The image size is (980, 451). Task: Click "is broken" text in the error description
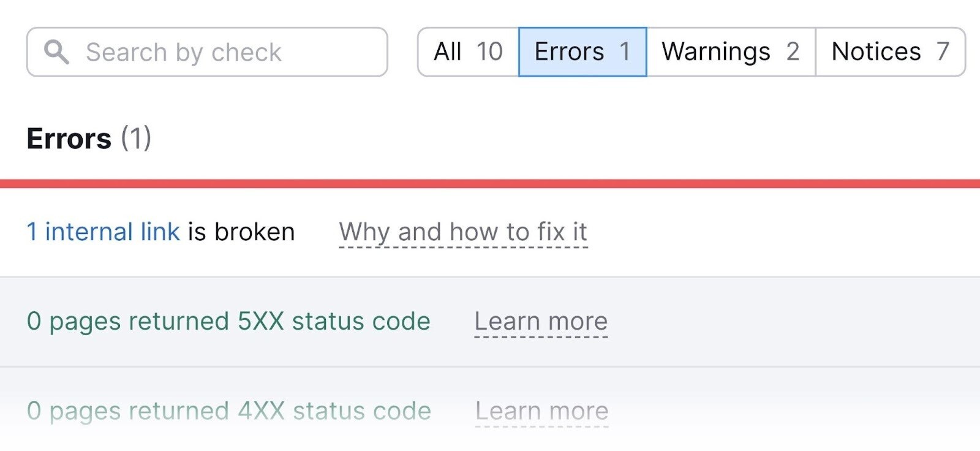coord(241,232)
